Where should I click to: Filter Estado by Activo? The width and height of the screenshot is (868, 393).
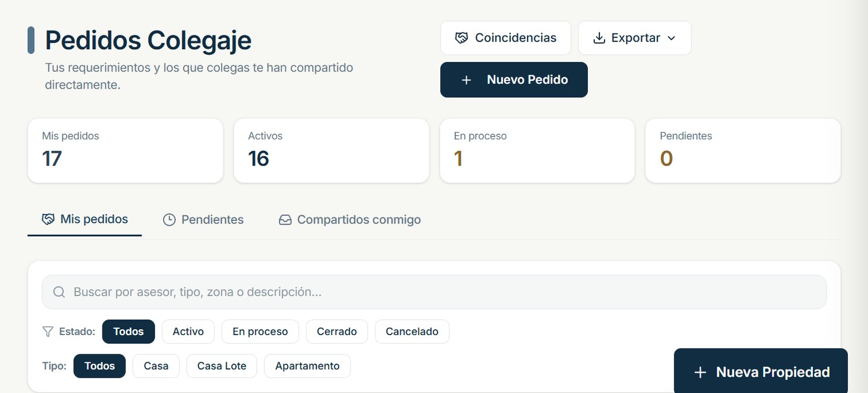point(188,332)
